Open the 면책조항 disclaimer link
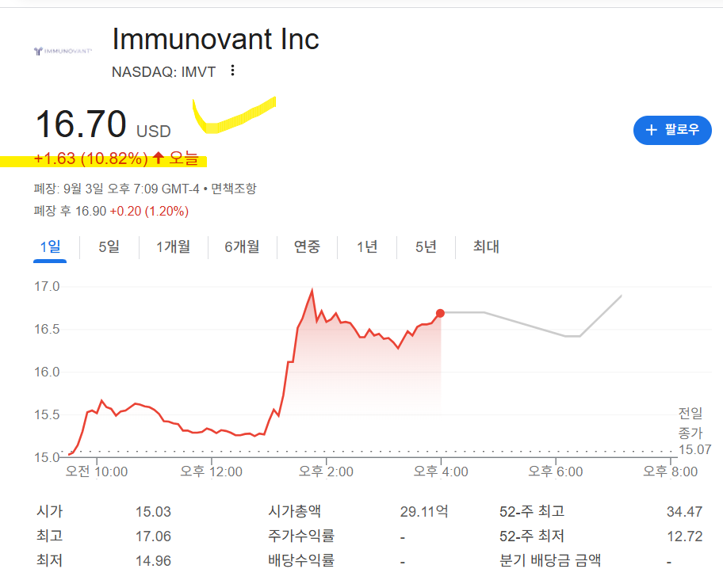This screenshot has height=588, width=723. pyautogui.click(x=233, y=189)
